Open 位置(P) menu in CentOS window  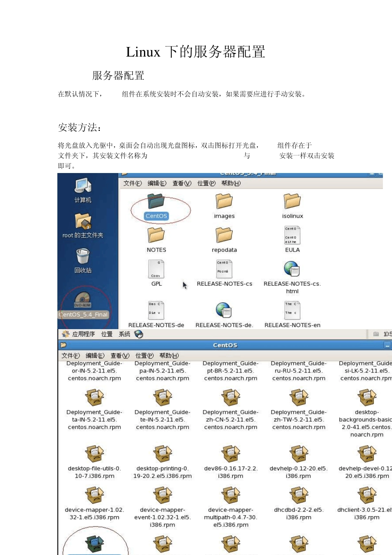[x=144, y=356]
